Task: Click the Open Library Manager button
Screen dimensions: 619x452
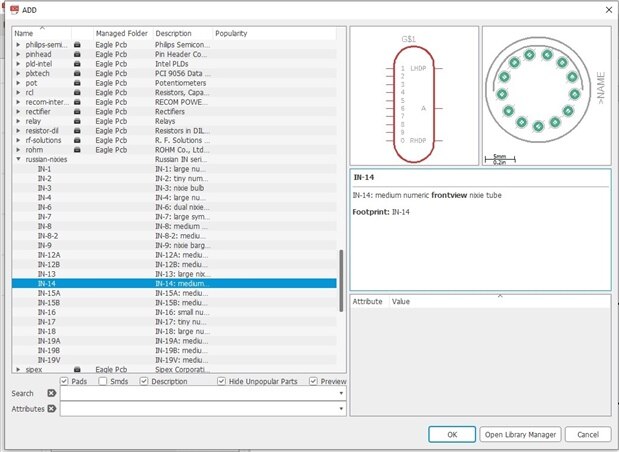Action: point(520,434)
